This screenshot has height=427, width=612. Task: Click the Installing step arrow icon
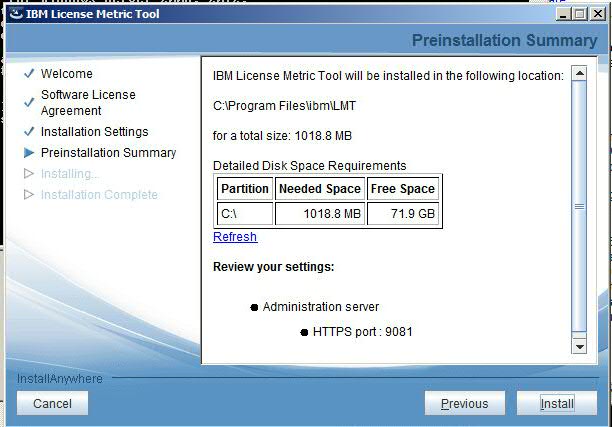[x=28, y=174]
